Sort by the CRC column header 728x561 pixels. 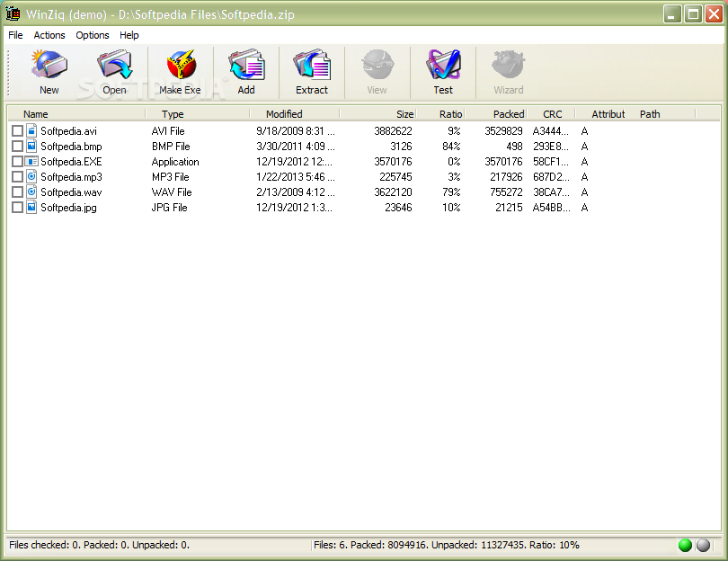pyautogui.click(x=551, y=114)
